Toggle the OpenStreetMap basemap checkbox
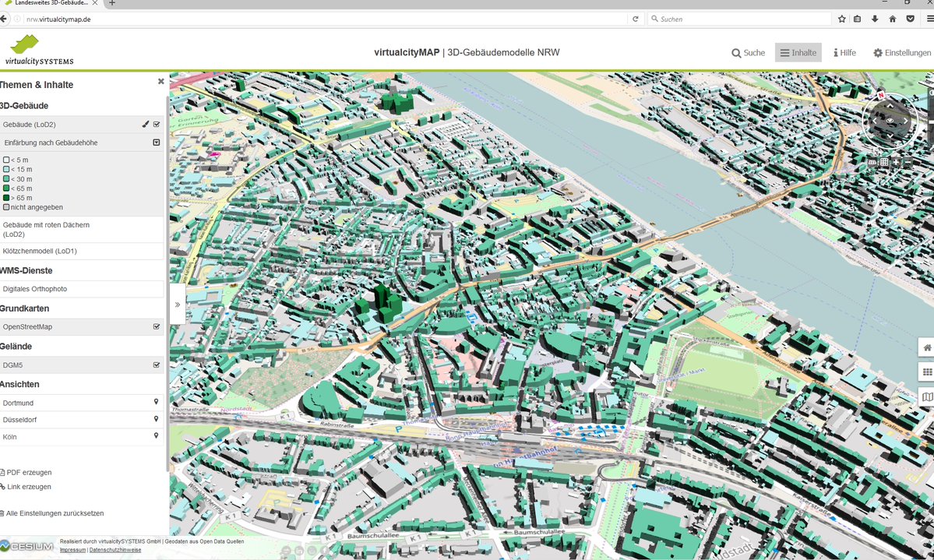 [157, 326]
